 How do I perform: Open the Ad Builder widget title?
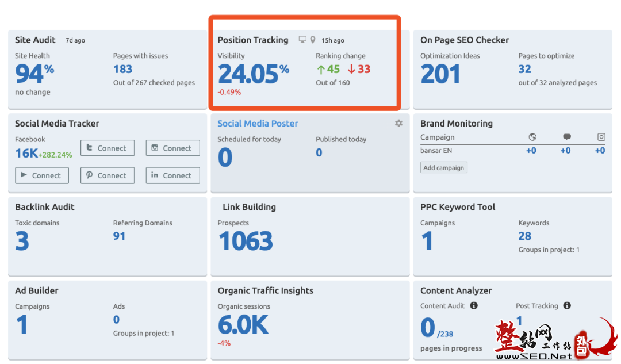[37, 290]
